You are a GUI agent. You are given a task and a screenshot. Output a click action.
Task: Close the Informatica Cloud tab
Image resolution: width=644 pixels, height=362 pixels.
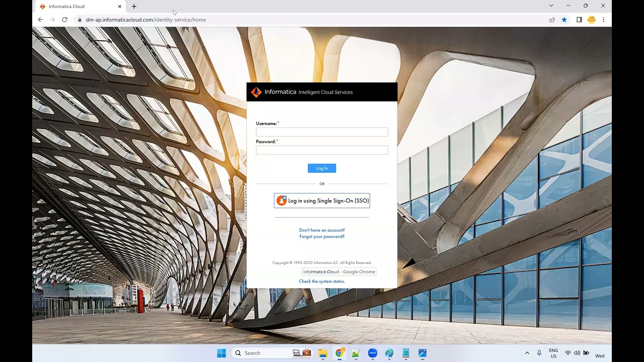[x=120, y=7]
